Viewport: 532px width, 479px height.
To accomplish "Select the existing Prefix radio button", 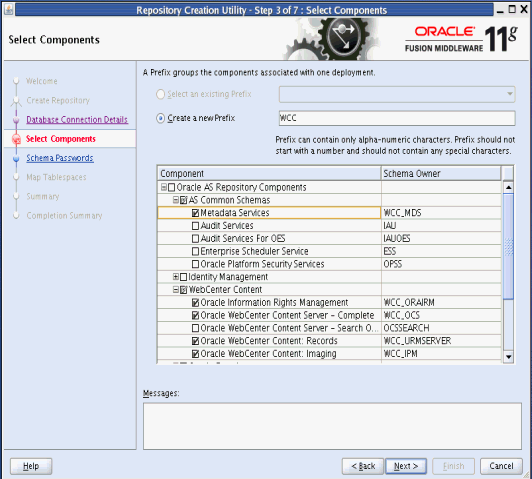I will (x=160, y=94).
